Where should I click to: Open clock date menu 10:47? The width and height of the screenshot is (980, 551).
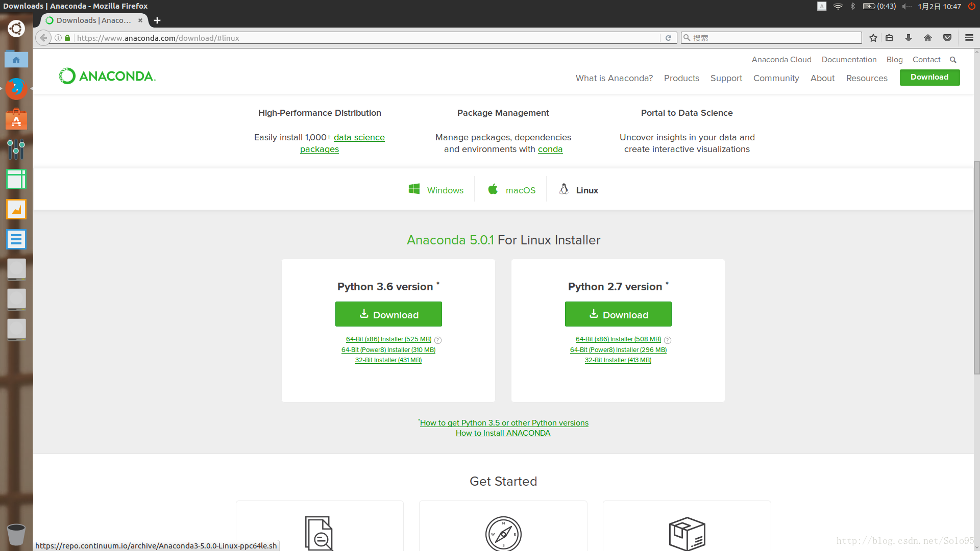(x=939, y=6)
